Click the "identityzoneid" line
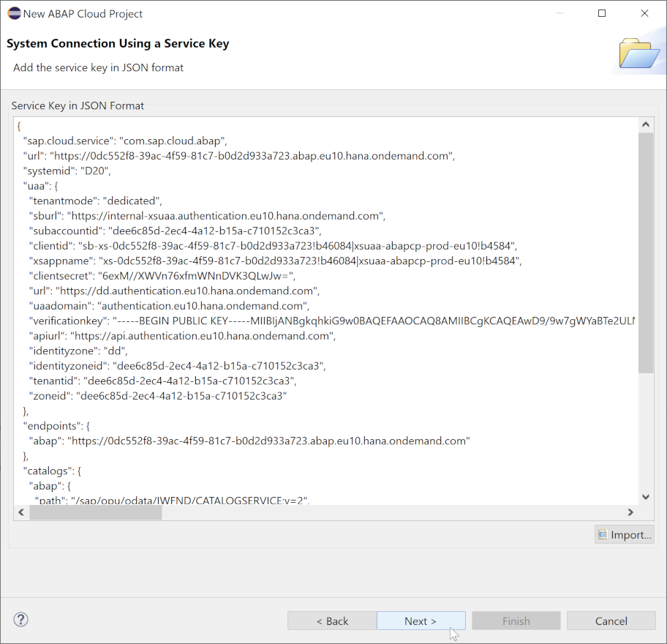The image size is (667, 644). pyautogui.click(x=178, y=366)
